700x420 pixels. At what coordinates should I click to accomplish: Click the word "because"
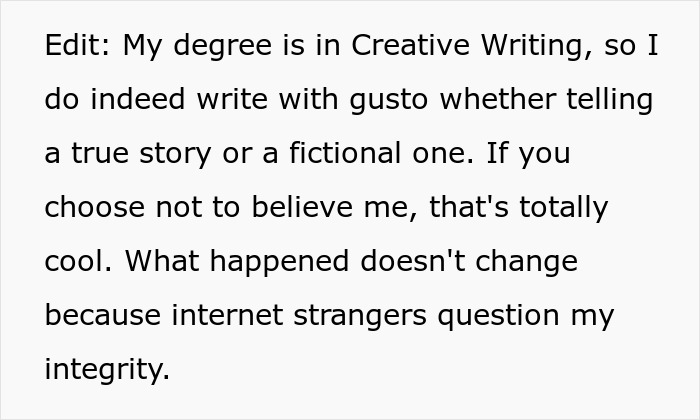coord(103,316)
